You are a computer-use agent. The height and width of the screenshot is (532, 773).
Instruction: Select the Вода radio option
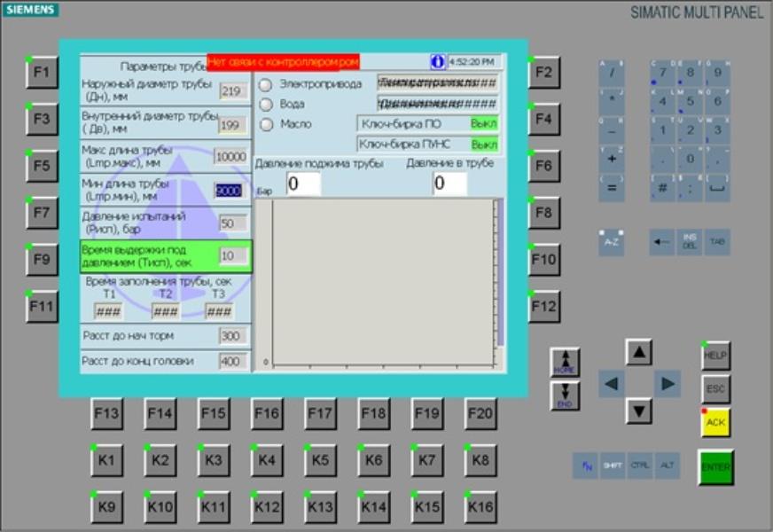(264, 104)
